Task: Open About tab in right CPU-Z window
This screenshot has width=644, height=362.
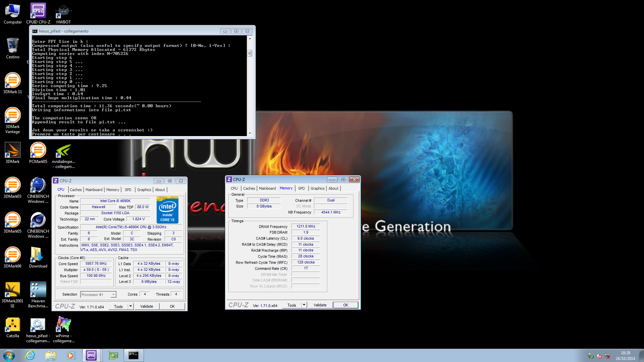Action: (x=333, y=188)
